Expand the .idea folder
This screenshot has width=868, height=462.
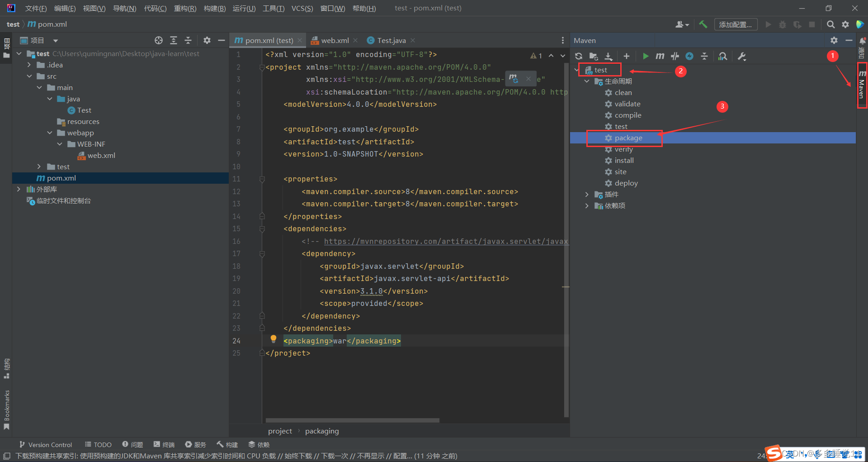(29, 65)
